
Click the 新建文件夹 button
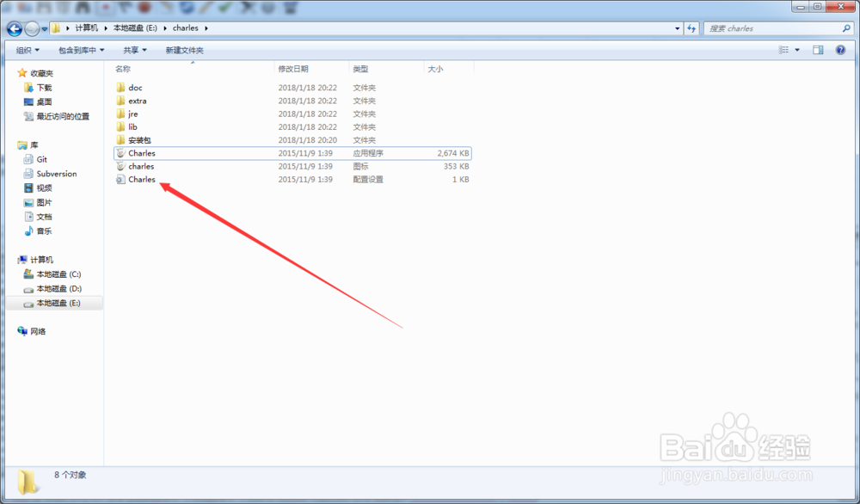pyautogui.click(x=184, y=50)
